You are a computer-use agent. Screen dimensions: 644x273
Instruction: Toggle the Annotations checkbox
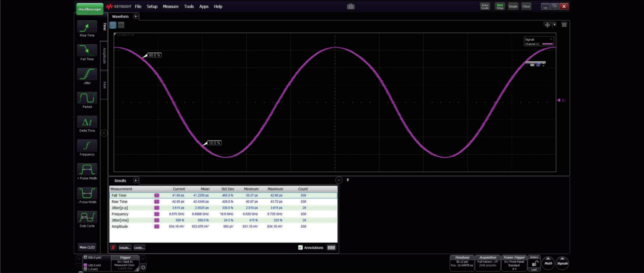coord(300,247)
